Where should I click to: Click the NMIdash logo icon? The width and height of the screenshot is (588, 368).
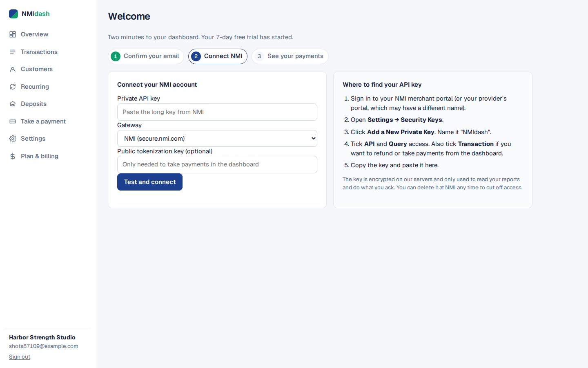tap(13, 14)
